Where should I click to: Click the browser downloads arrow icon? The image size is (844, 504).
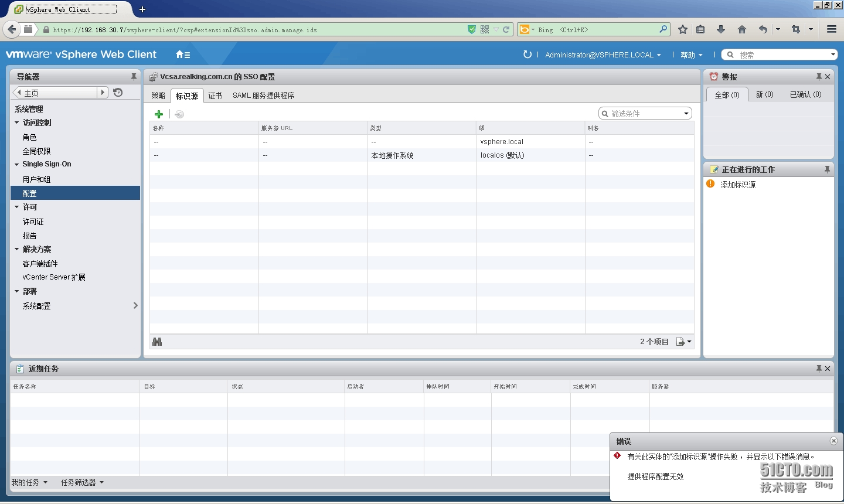coord(721,29)
